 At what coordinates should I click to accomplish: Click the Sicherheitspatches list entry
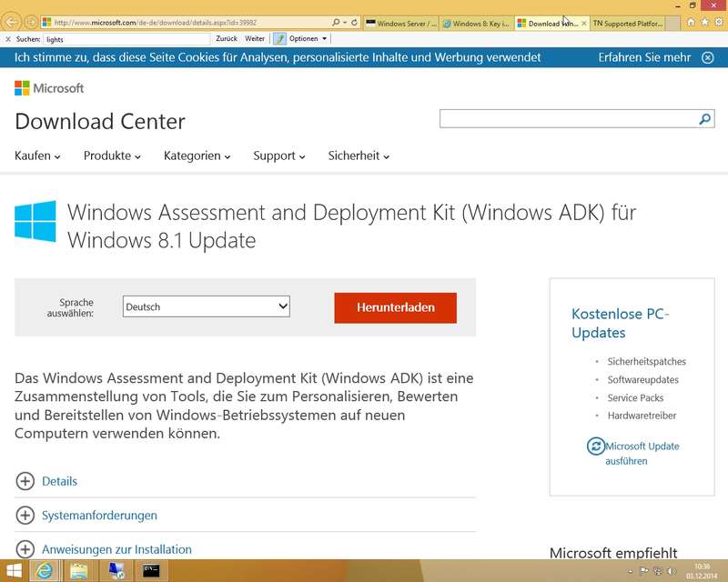647,362
